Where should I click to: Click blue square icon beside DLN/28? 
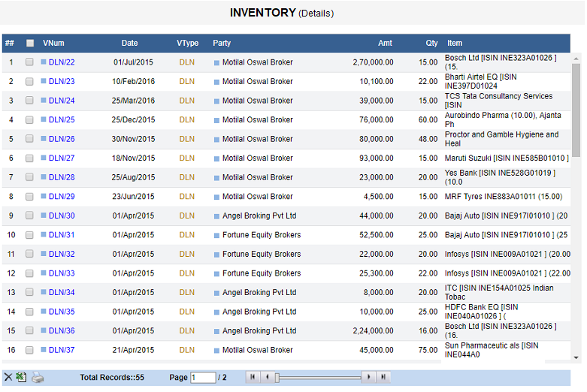[44, 176]
